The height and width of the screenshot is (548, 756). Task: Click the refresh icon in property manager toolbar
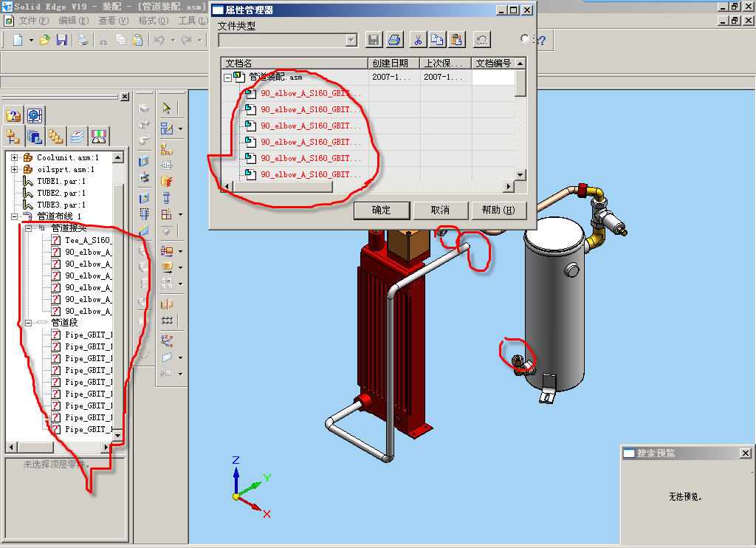pyautogui.click(x=481, y=40)
